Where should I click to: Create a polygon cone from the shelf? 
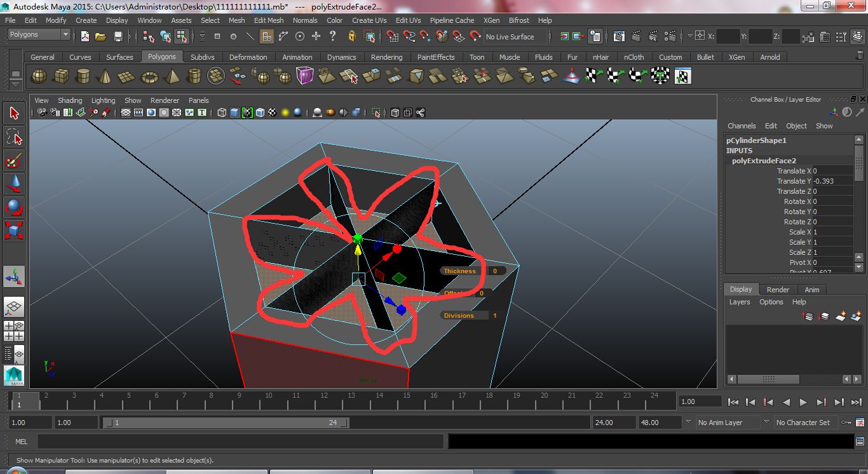tap(105, 77)
